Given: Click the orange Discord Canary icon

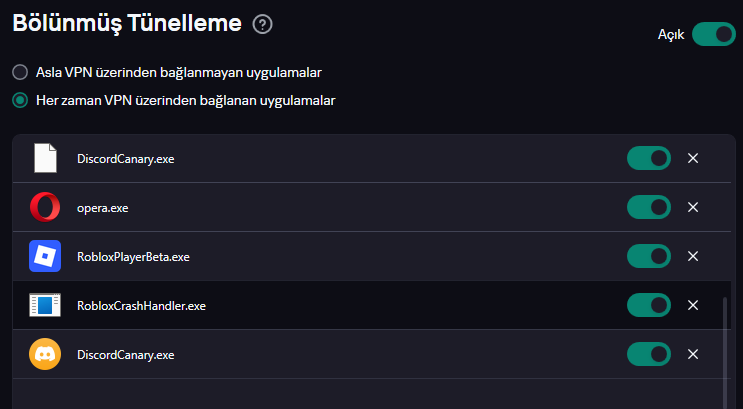Looking at the screenshot, I should pos(45,354).
